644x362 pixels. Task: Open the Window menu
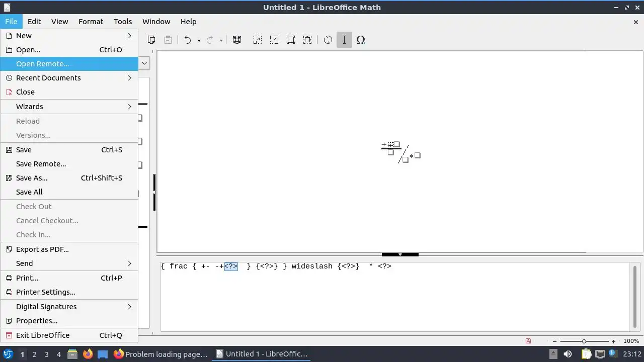point(156,22)
